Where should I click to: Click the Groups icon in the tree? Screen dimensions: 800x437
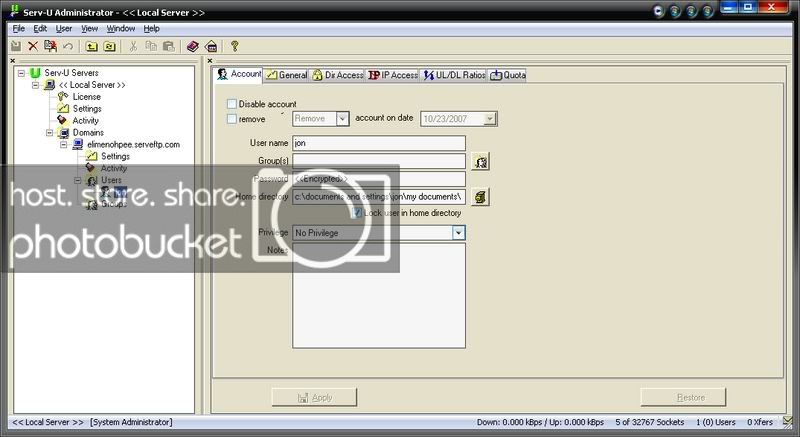[92, 204]
